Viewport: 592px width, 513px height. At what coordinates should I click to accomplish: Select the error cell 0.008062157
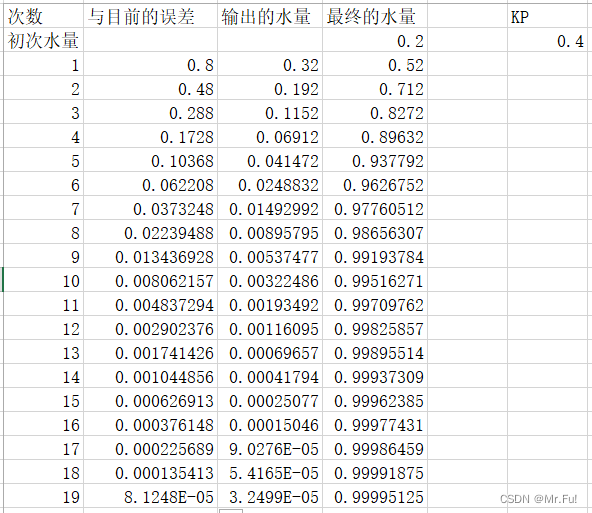pos(150,280)
